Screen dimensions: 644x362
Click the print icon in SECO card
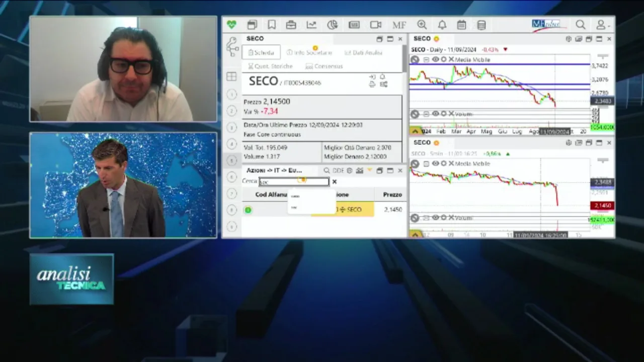372,84
